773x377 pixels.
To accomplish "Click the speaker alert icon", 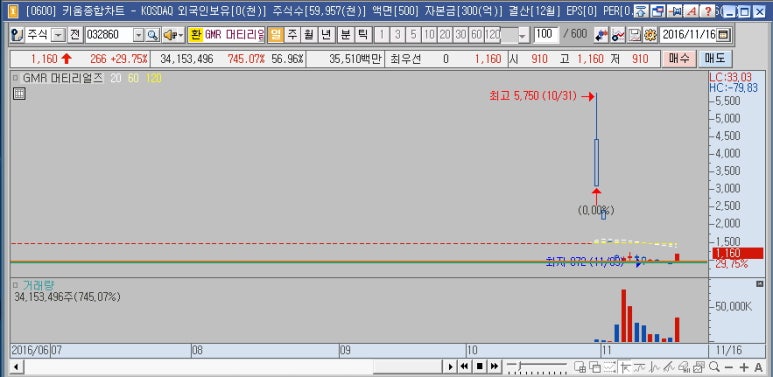I will tap(170, 35).
